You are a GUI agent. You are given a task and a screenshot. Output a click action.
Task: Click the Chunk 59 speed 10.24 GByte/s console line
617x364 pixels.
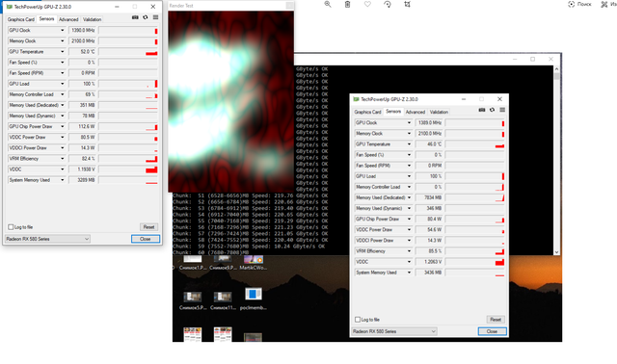249,247
